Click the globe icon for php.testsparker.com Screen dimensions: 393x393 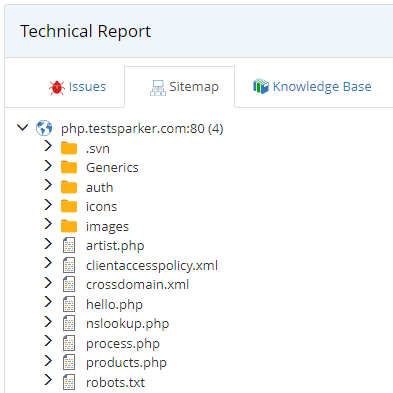point(44,128)
